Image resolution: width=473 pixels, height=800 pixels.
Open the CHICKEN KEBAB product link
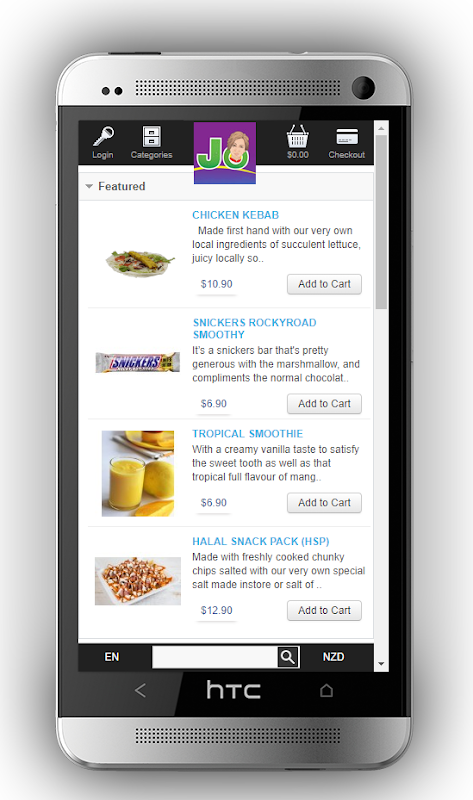click(235, 215)
